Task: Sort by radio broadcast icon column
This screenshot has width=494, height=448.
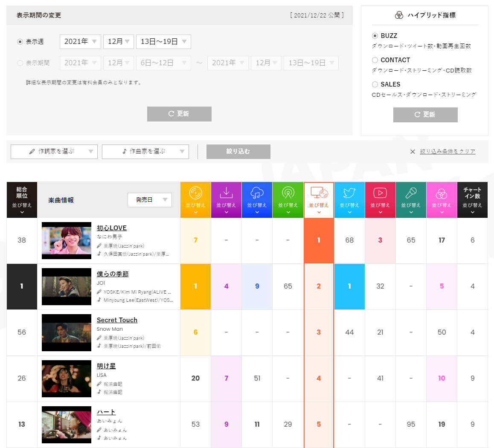Action: coord(288,200)
